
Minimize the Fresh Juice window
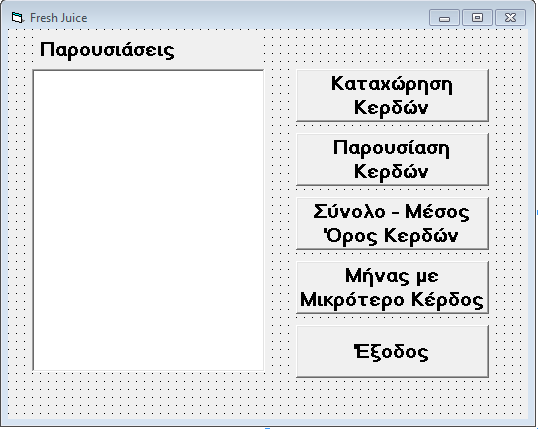click(444, 18)
